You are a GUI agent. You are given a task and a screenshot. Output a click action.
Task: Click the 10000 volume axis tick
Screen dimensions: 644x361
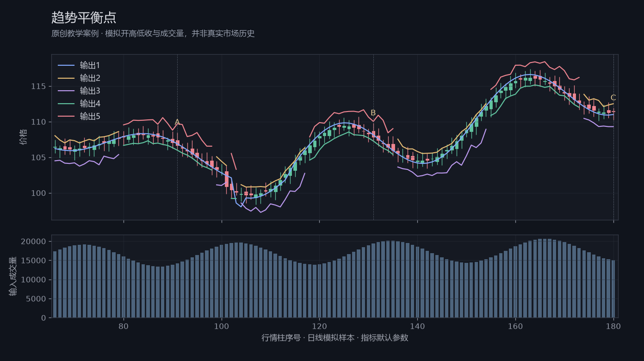34,280
